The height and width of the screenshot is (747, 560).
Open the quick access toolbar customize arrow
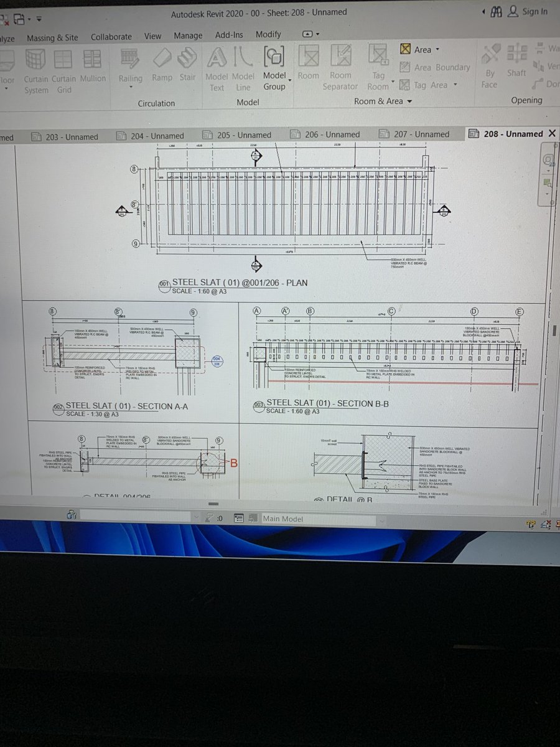[39, 19]
